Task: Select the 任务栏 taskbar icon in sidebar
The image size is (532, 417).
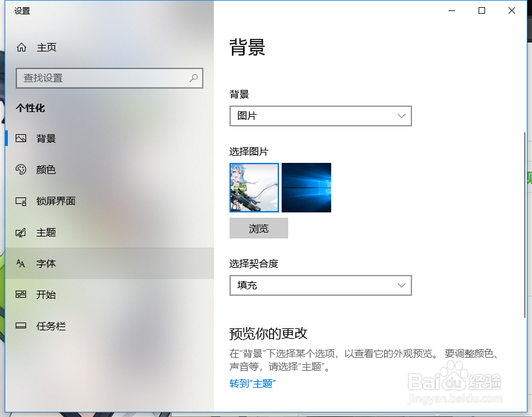Action: pos(22,326)
